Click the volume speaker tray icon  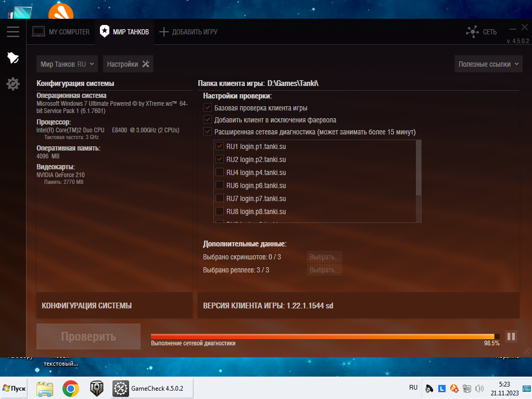click(x=479, y=389)
